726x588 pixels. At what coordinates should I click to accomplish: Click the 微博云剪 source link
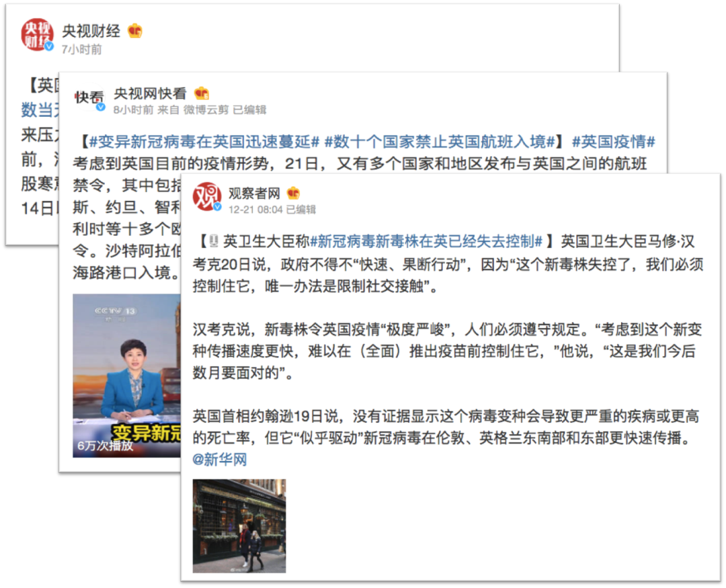point(206,110)
